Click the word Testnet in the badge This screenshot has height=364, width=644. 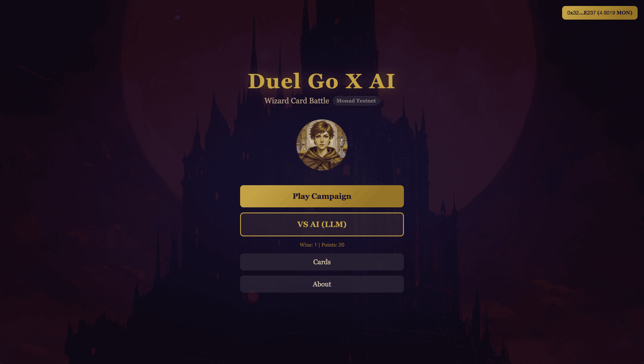pyautogui.click(x=366, y=101)
